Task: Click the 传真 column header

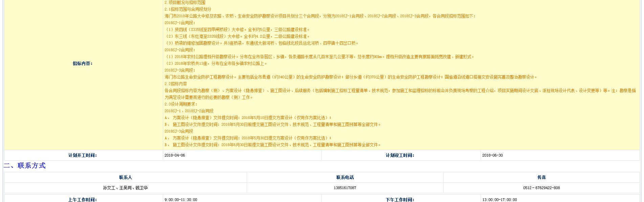Action: pyautogui.click(x=541, y=177)
